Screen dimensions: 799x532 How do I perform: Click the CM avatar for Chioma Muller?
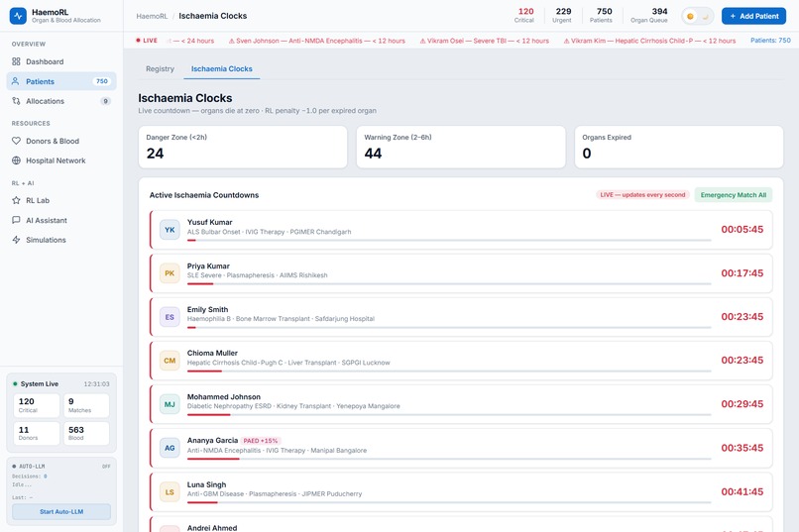coord(170,361)
